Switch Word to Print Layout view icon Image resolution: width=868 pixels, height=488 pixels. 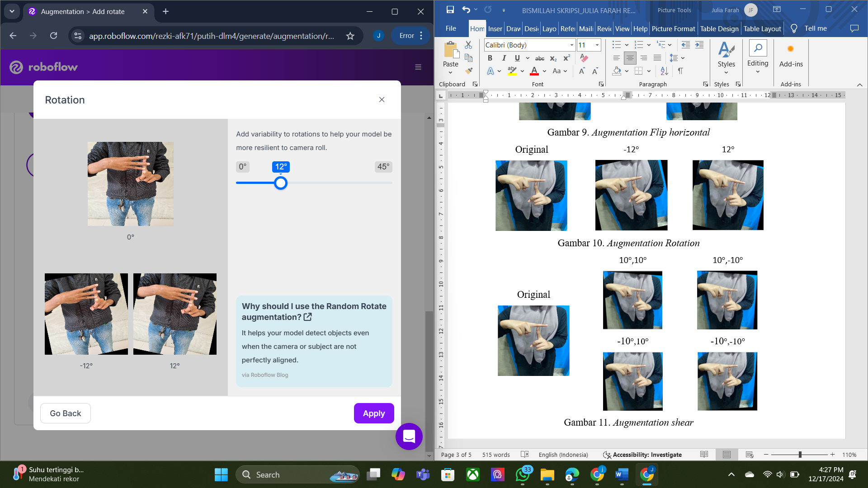pyautogui.click(x=726, y=455)
